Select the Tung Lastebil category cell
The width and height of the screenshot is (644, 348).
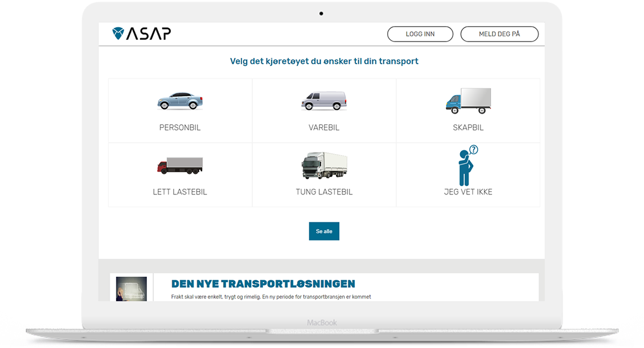point(324,175)
